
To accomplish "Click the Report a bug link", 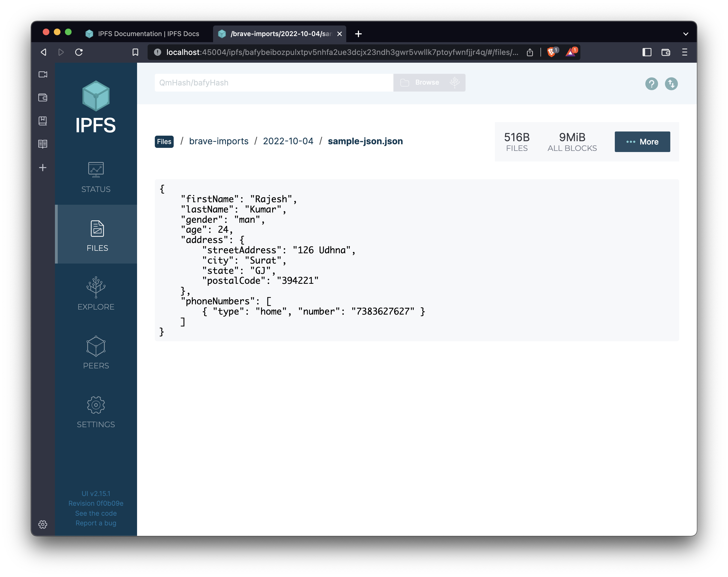I will pyautogui.click(x=95, y=523).
